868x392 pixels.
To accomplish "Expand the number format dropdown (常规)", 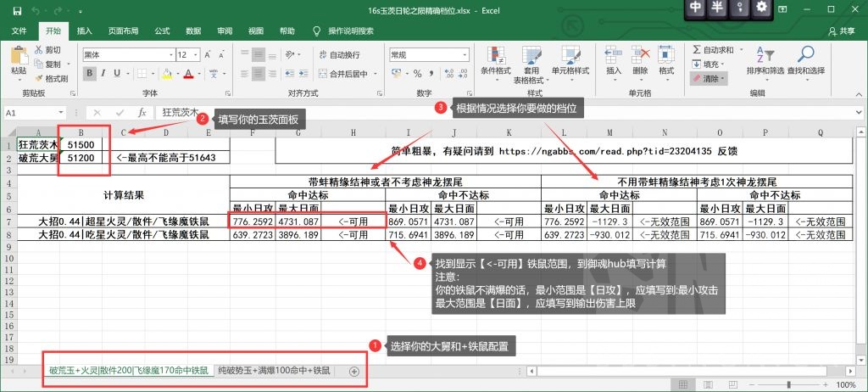I will coord(460,54).
